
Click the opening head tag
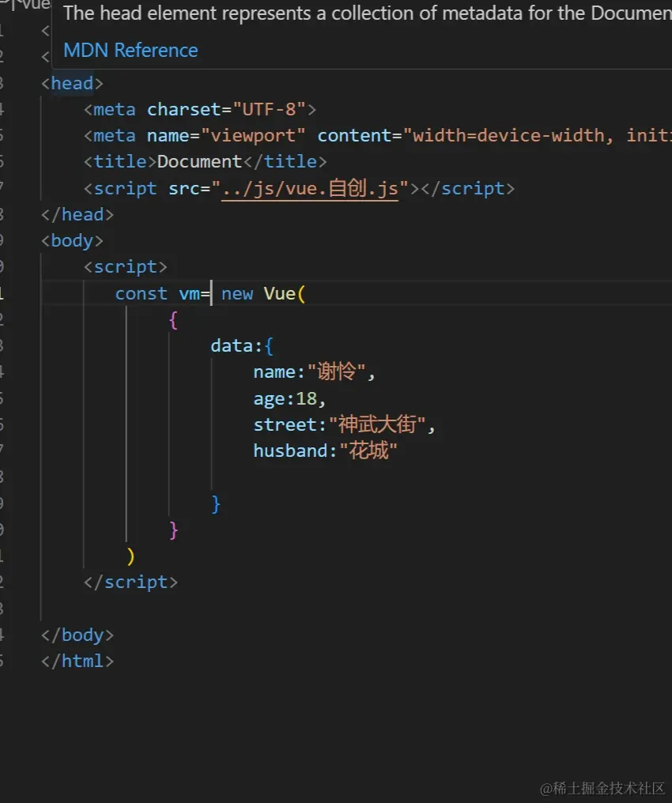[72, 84]
